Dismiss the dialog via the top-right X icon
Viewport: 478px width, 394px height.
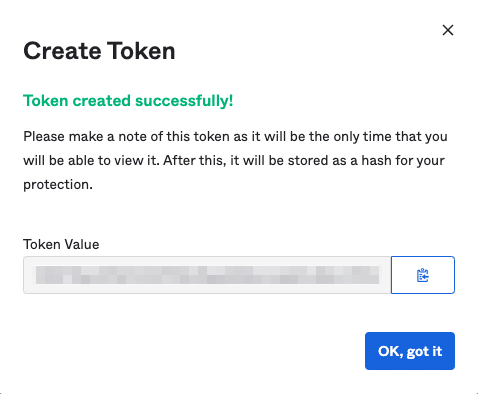pos(448,30)
